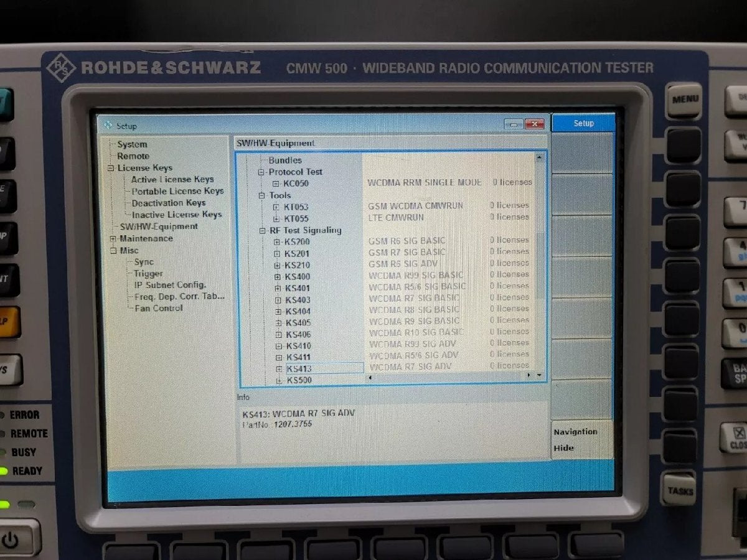Select the KS403 row label

[298, 300]
